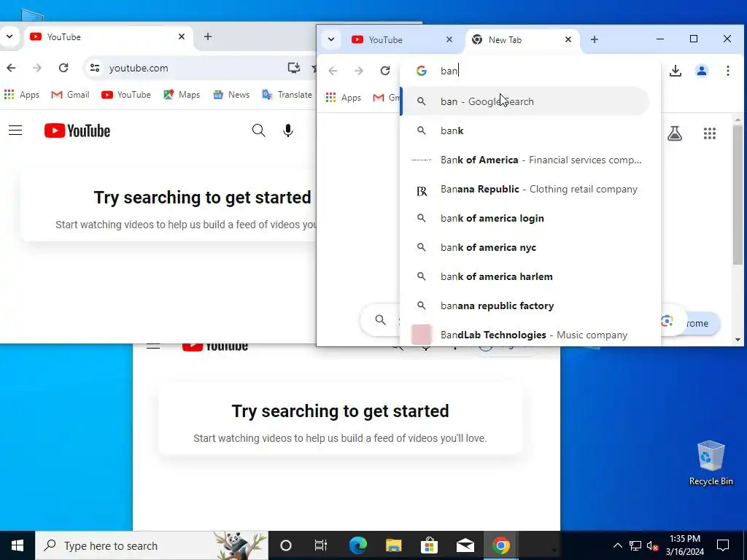Image resolution: width=747 pixels, height=560 pixels.
Task: Open Gmail bookmark in left window
Action: coord(70,95)
